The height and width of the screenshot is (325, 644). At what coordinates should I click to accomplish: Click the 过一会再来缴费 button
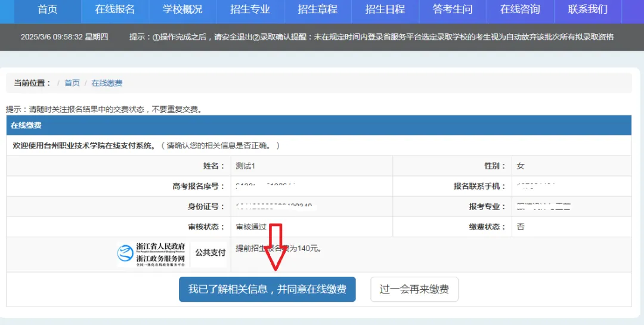pyautogui.click(x=414, y=290)
